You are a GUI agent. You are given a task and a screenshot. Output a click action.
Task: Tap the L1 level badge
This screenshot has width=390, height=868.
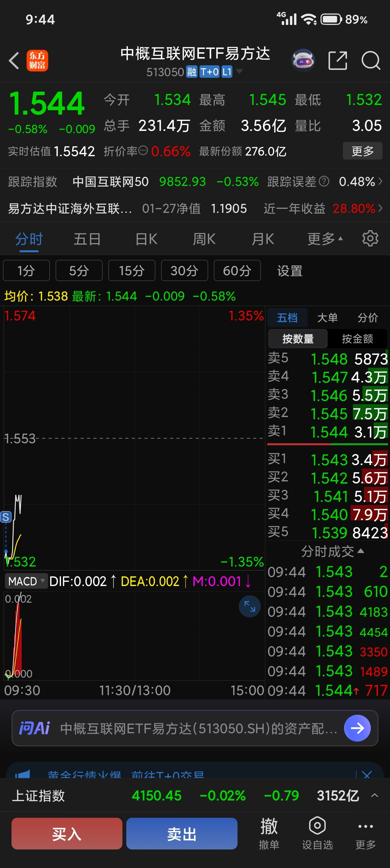click(227, 72)
